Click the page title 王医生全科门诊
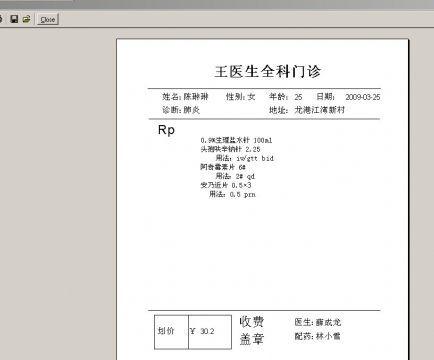The height and width of the screenshot is (360, 434). [268, 71]
